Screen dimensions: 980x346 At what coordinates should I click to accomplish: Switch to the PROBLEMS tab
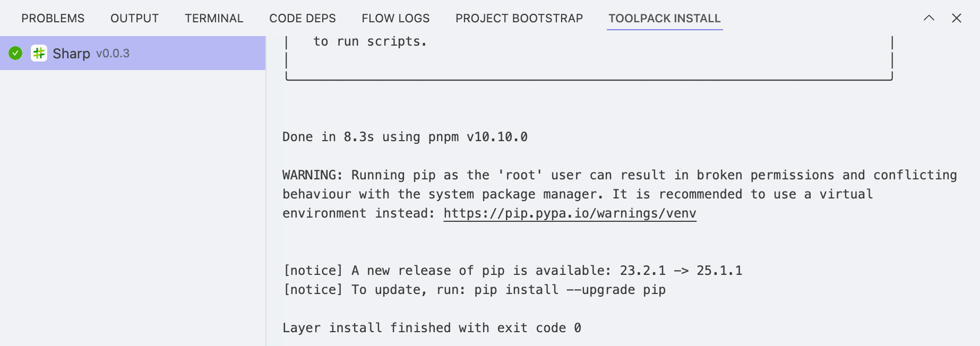[53, 18]
